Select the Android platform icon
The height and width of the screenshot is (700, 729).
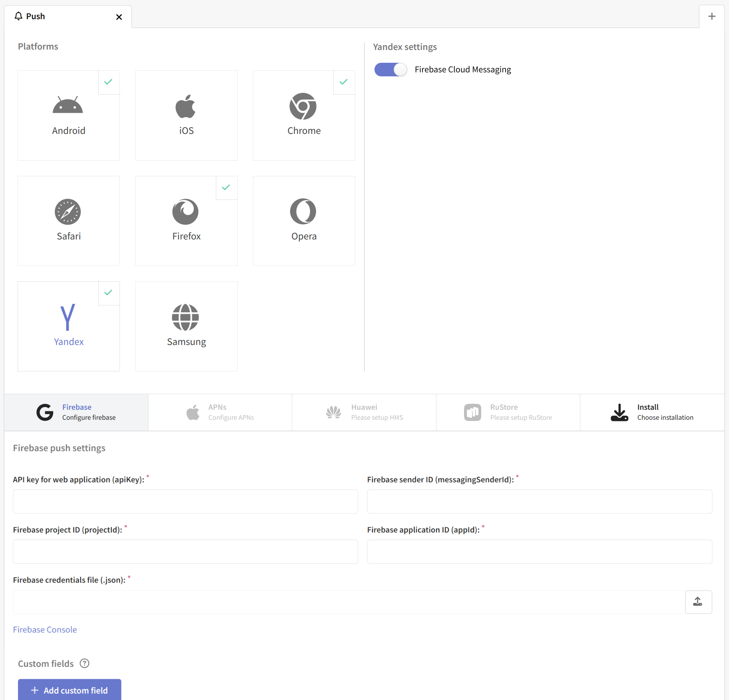[68, 105]
